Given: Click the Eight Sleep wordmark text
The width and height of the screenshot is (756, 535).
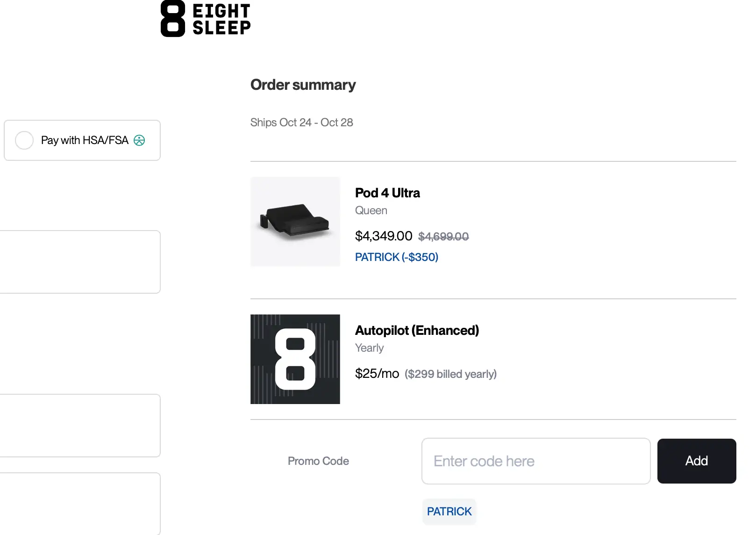Looking at the screenshot, I should (221, 19).
